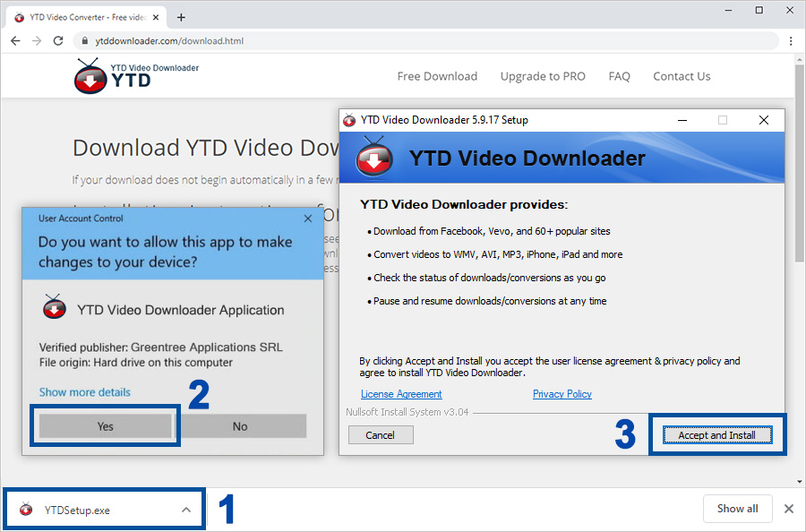Open Contact Us nav item

682,76
